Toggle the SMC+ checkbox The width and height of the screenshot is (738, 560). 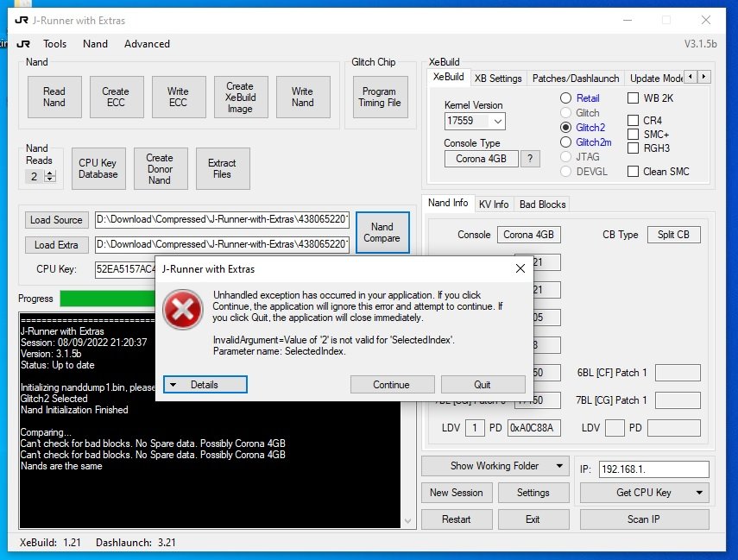point(633,134)
